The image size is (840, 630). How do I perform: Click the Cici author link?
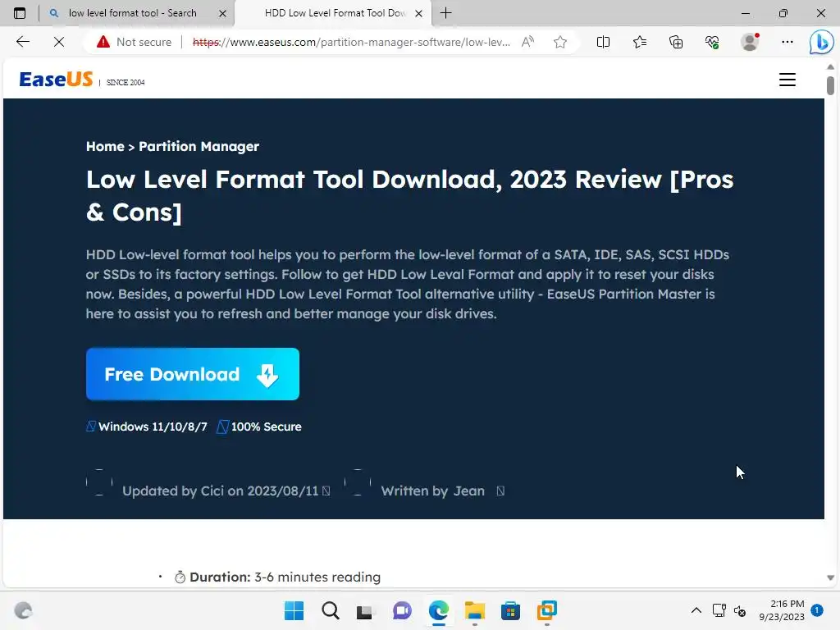point(213,491)
